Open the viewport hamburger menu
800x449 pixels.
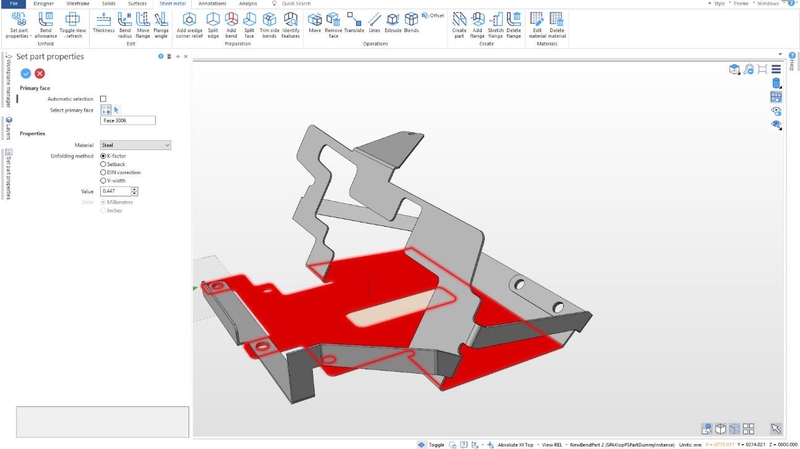point(776,69)
